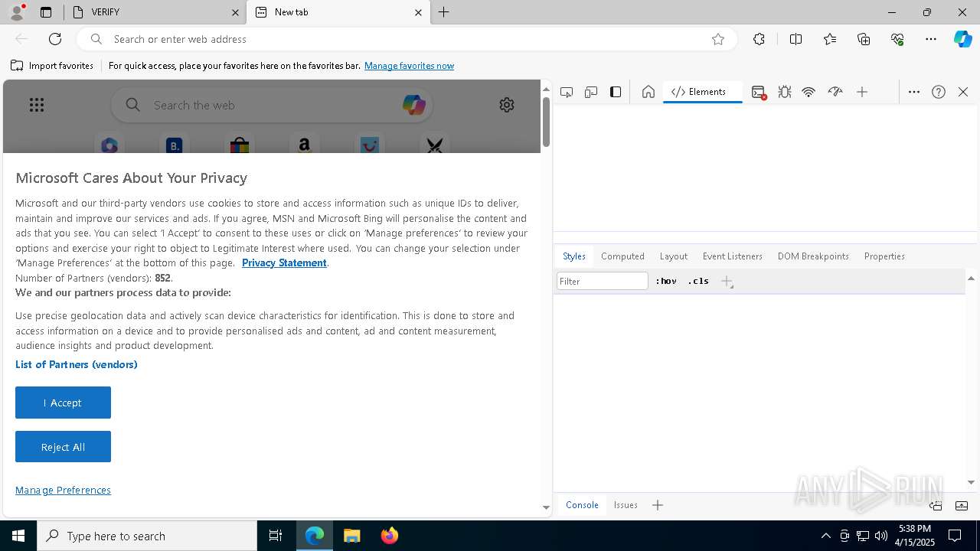
Task: Toggle element state with :hov
Action: [666, 281]
